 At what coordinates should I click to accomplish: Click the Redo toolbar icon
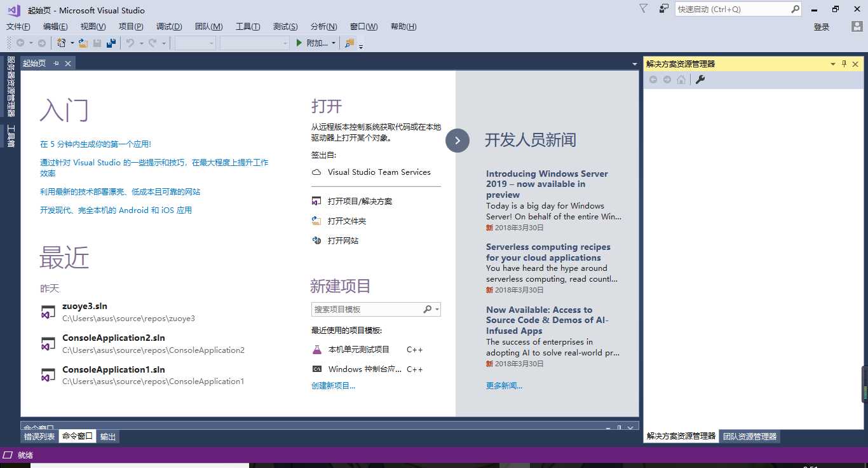tap(153, 43)
